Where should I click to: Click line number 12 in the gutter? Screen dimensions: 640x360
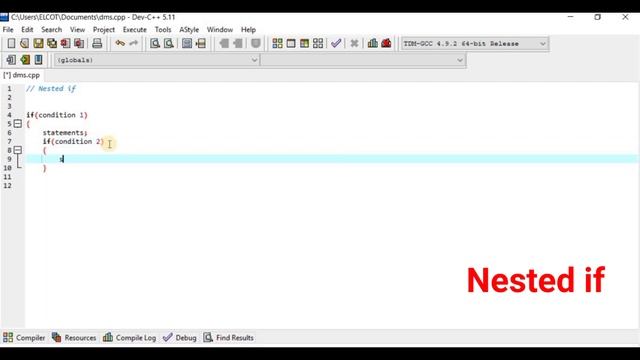tap(7, 186)
